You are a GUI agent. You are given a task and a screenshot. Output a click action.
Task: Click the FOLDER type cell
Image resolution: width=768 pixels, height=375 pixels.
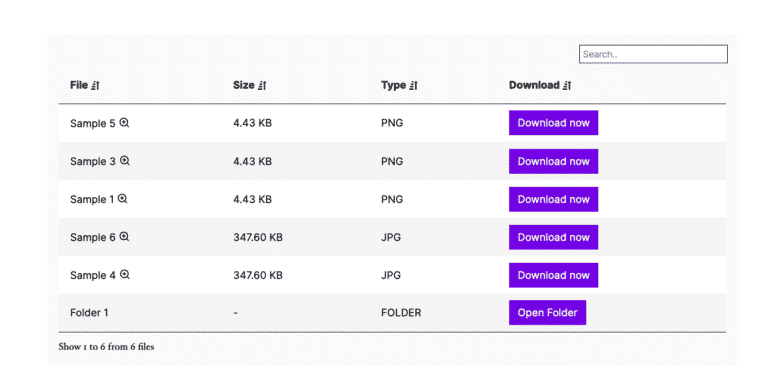[401, 312]
